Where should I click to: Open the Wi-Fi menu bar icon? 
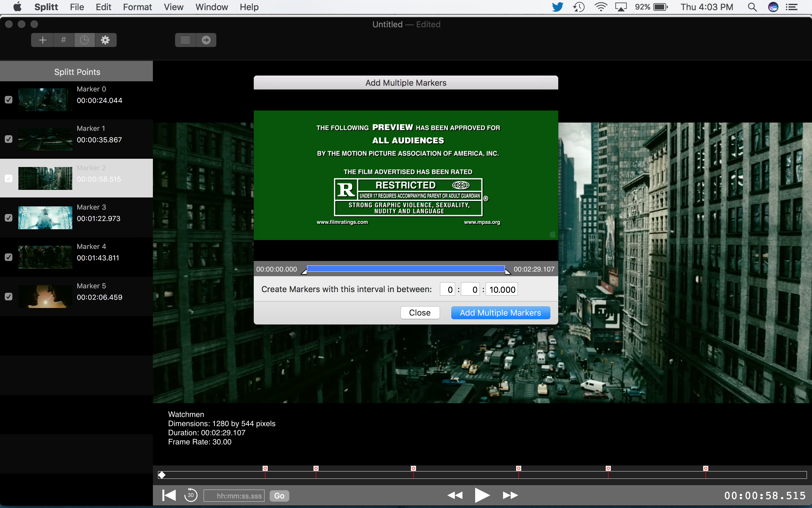pyautogui.click(x=601, y=7)
